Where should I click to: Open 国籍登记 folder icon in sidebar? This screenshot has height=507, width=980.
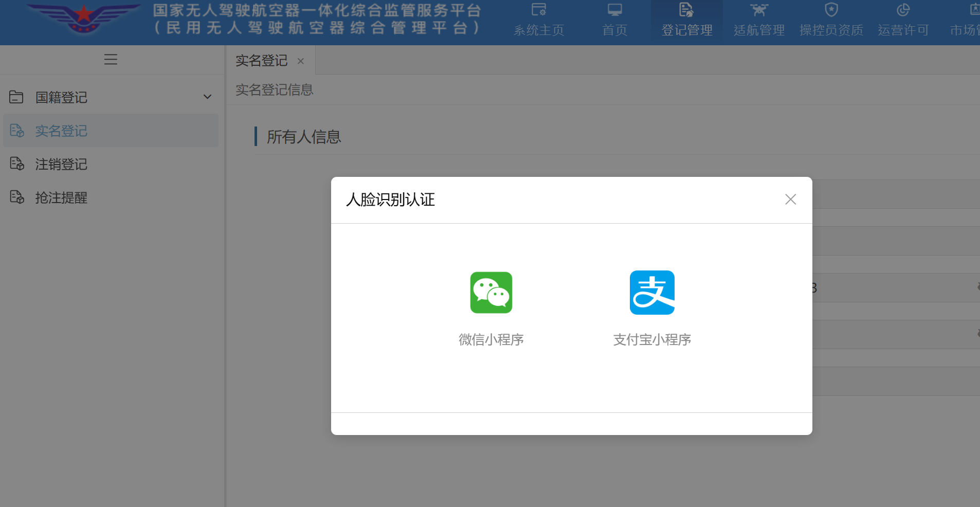(16, 97)
